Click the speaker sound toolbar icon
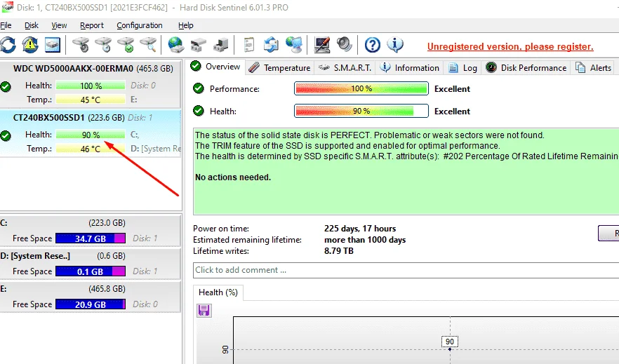 tap(344, 45)
